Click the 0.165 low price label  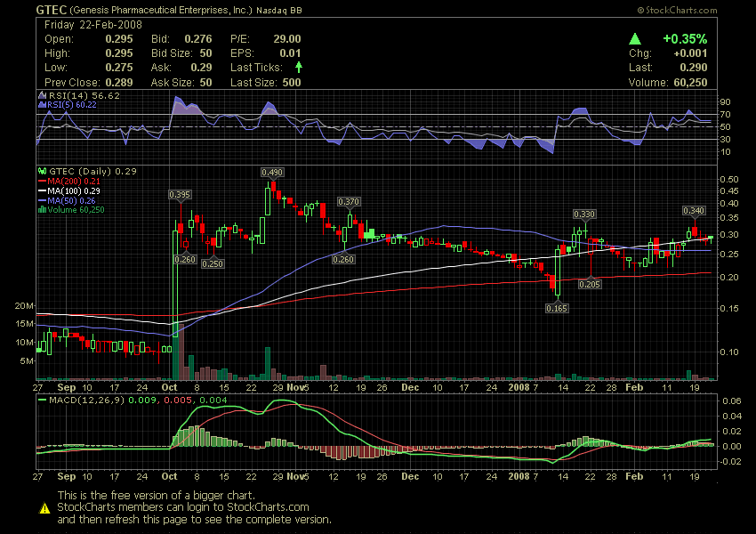click(x=557, y=308)
